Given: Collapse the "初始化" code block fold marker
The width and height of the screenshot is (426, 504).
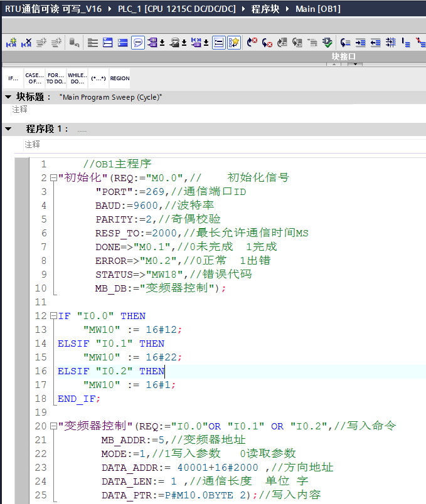Looking at the screenshot, I should [x=54, y=178].
